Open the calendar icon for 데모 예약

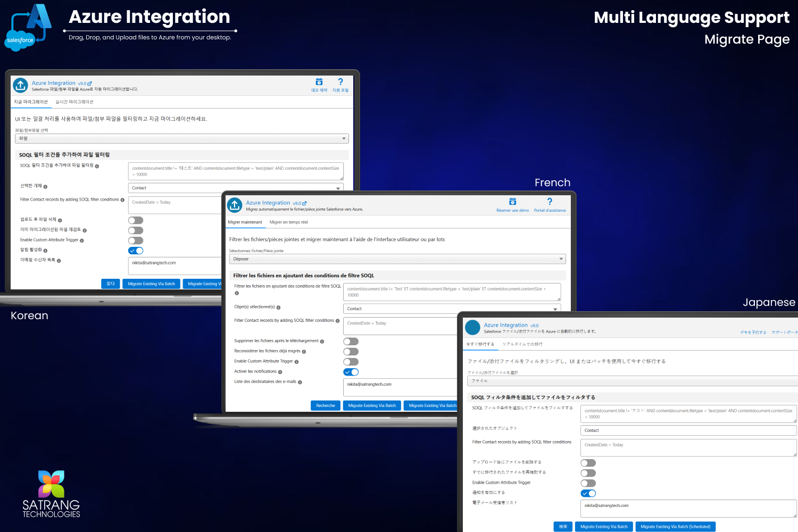pos(318,81)
